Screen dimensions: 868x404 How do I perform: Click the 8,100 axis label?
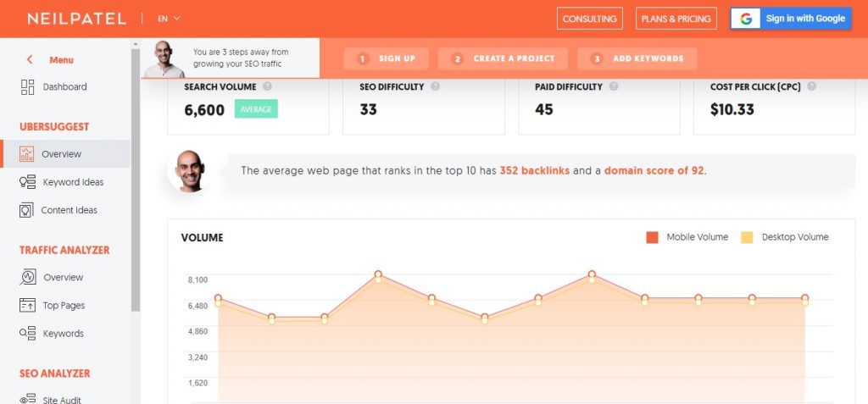coord(198,280)
